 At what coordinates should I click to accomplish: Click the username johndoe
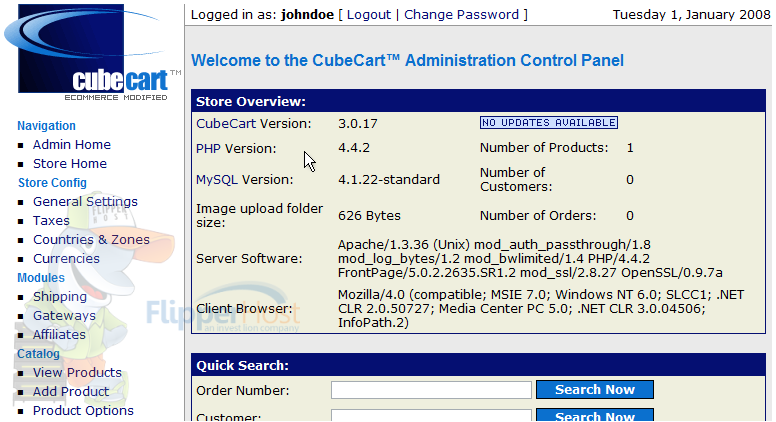click(307, 15)
